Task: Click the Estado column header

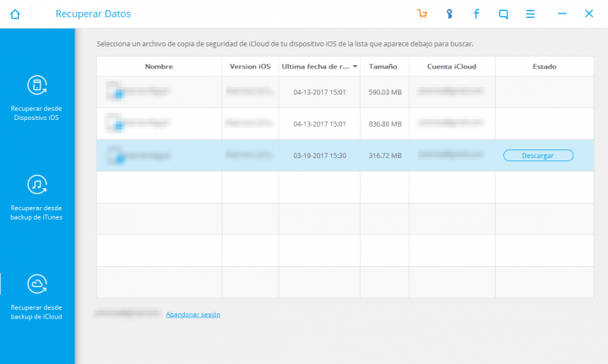Action: (545, 66)
